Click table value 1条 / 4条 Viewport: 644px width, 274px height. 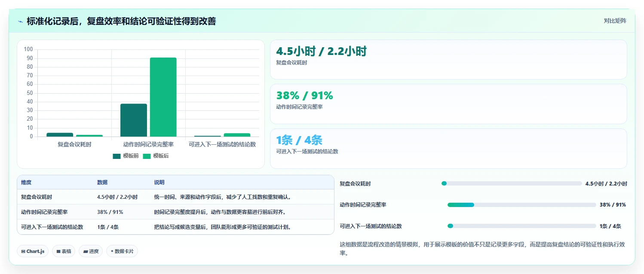point(108,227)
